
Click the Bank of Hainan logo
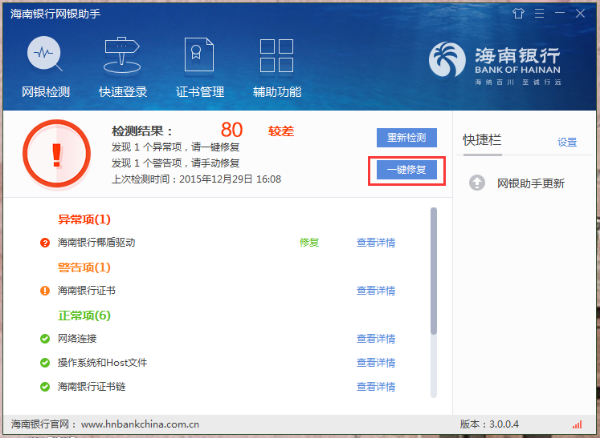(x=494, y=62)
